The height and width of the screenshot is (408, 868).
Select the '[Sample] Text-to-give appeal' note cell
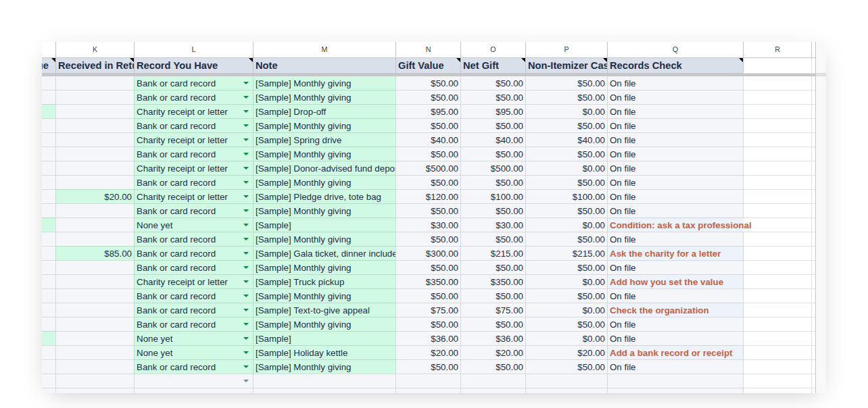coord(324,311)
